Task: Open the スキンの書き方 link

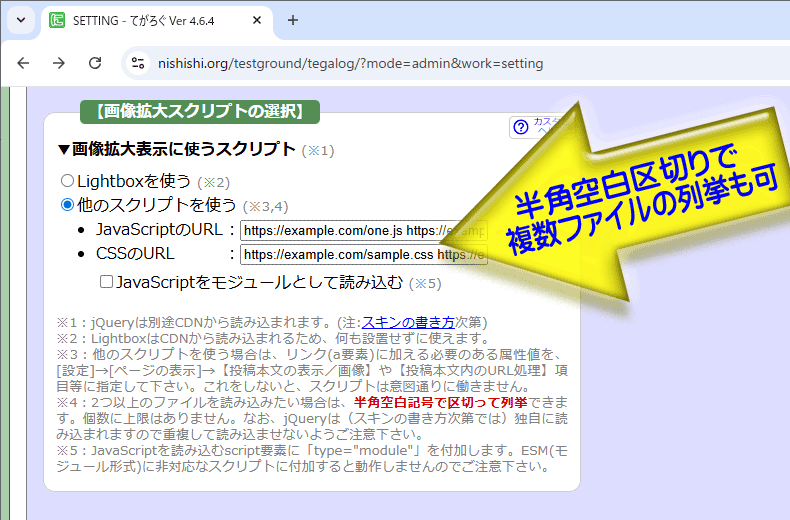Action: (407, 322)
